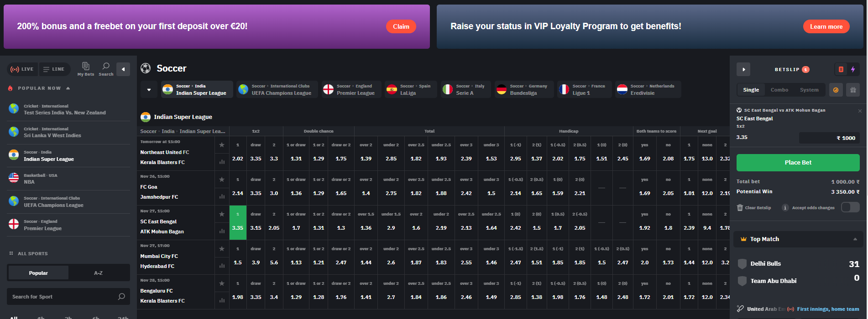This screenshot has width=868, height=319.
Task: Deselect SC East Bengal win odds 3.35
Action: (238, 222)
